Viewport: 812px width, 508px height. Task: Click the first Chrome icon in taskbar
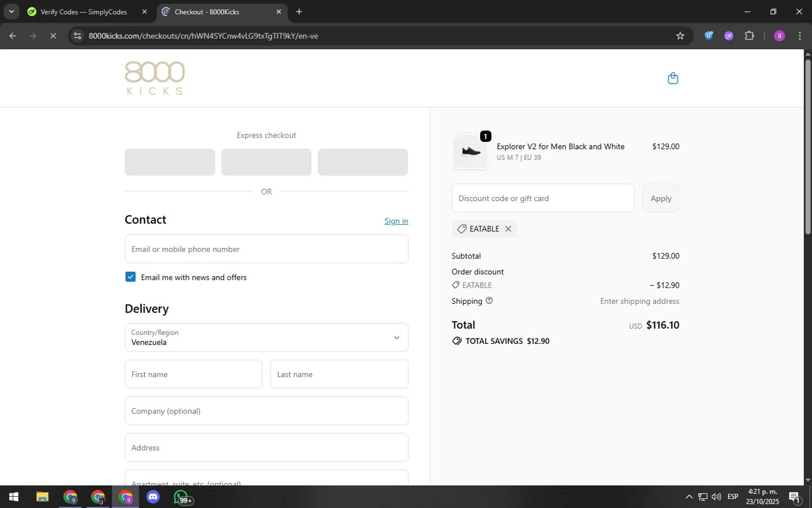pyautogui.click(x=70, y=497)
